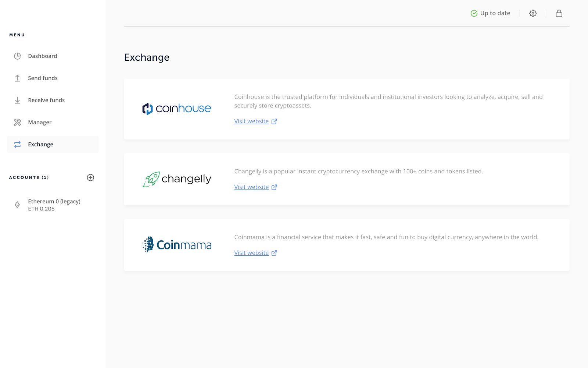The height and width of the screenshot is (368, 588).
Task: Click the plus icon to add an account
Action: coord(91,177)
